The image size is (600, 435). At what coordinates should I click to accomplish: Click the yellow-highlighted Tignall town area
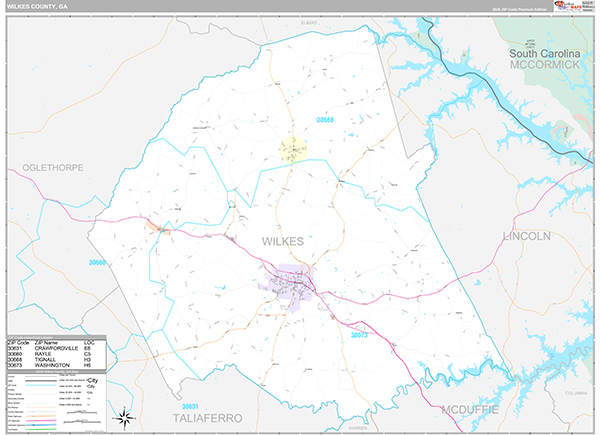pyautogui.click(x=293, y=150)
